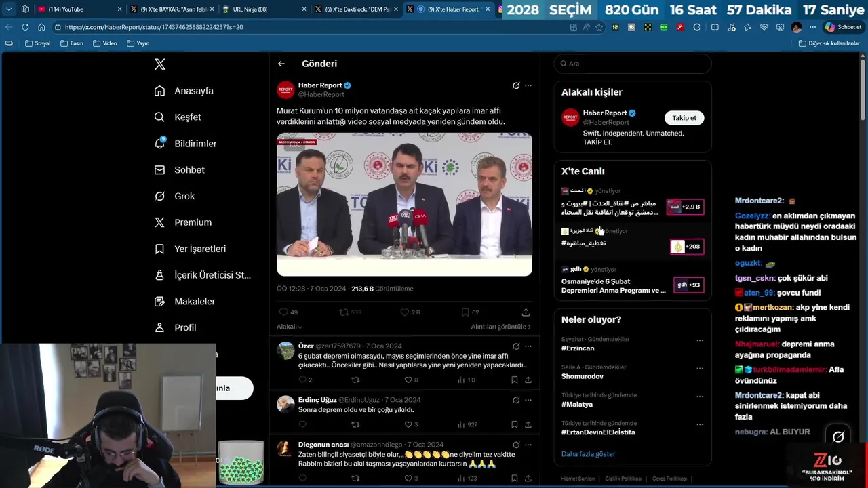Viewport: 868px width, 488px height.
Task: Bookmark Erdinç Uğuz's comment
Action: tap(515, 424)
